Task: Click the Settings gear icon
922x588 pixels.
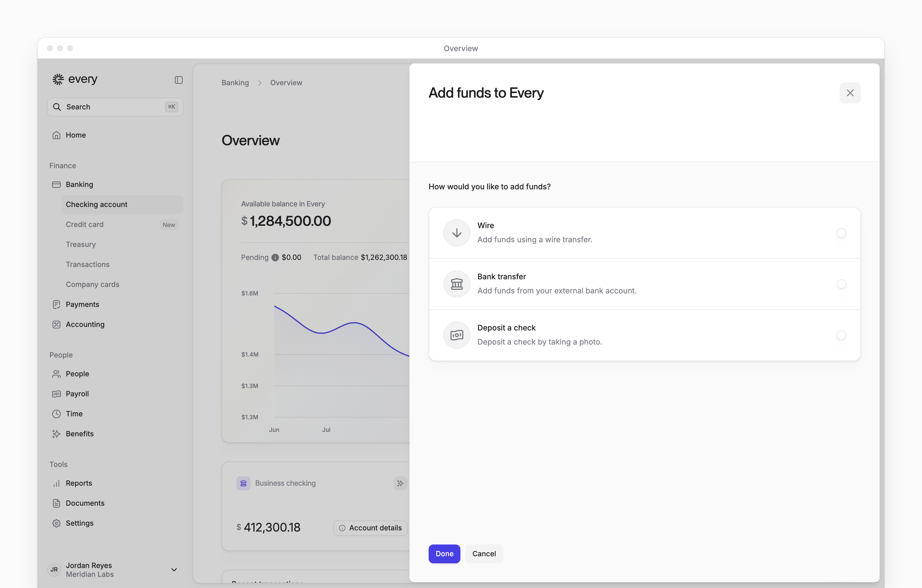Action: click(x=56, y=523)
